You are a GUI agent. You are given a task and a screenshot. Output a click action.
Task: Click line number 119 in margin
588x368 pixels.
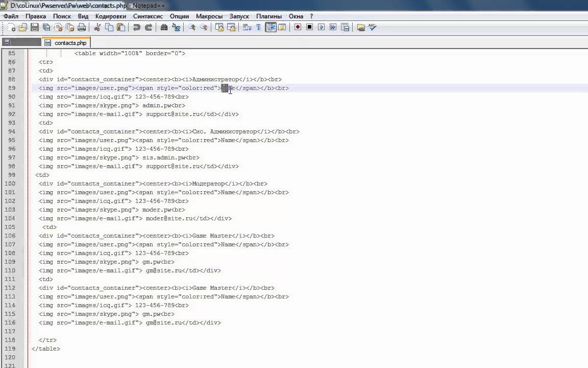[x=10, y=349]
